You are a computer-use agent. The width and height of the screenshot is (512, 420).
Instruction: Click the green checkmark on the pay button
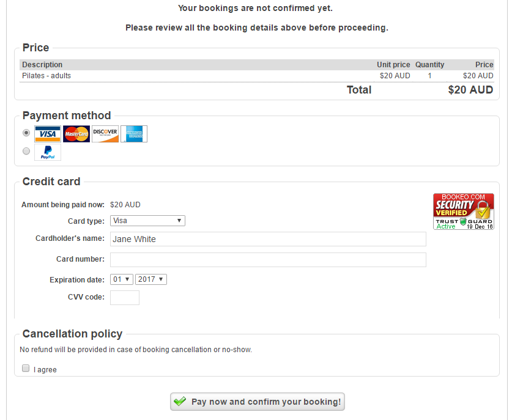(x=180, y=402)
